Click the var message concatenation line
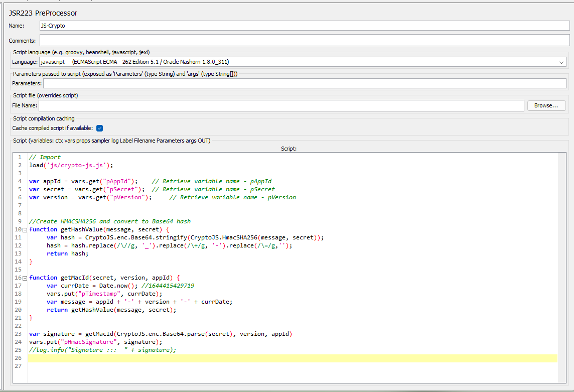This screenshot has width=574, height=392. [139, 302]
